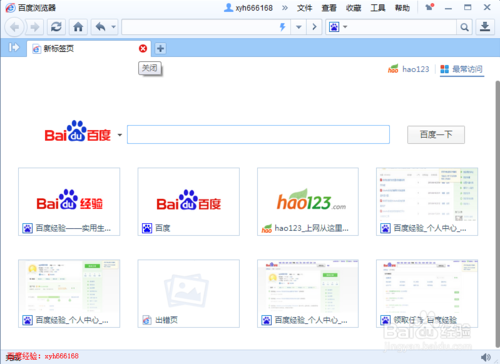This screenshot has width=500, height=364.
Task: Mute sound with the speaker icon
Action: tap(486, 357)
